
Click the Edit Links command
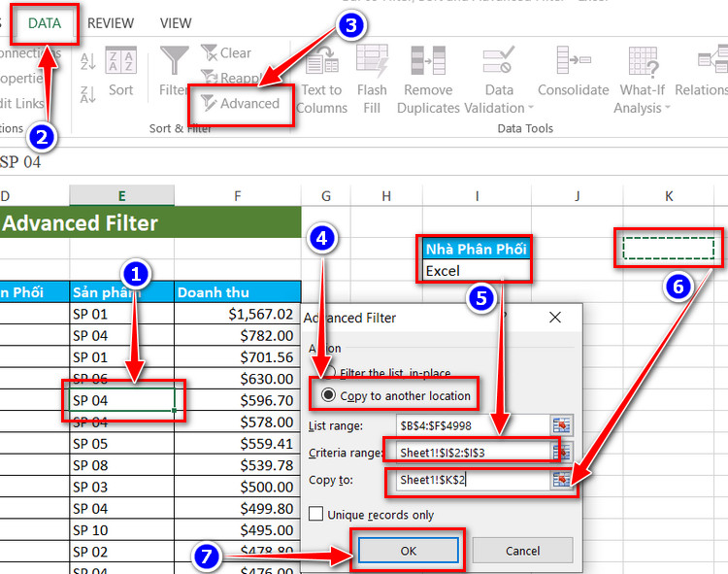coord(21,103)
